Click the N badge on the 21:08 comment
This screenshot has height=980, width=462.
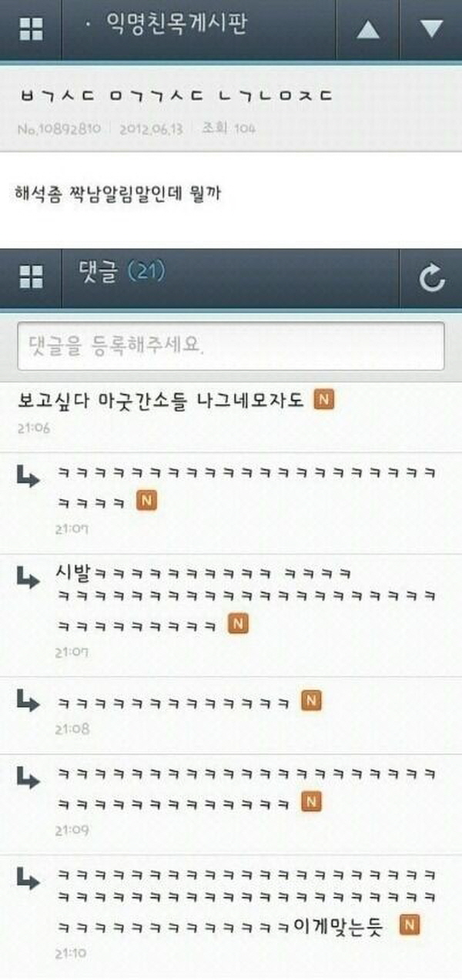310,700
